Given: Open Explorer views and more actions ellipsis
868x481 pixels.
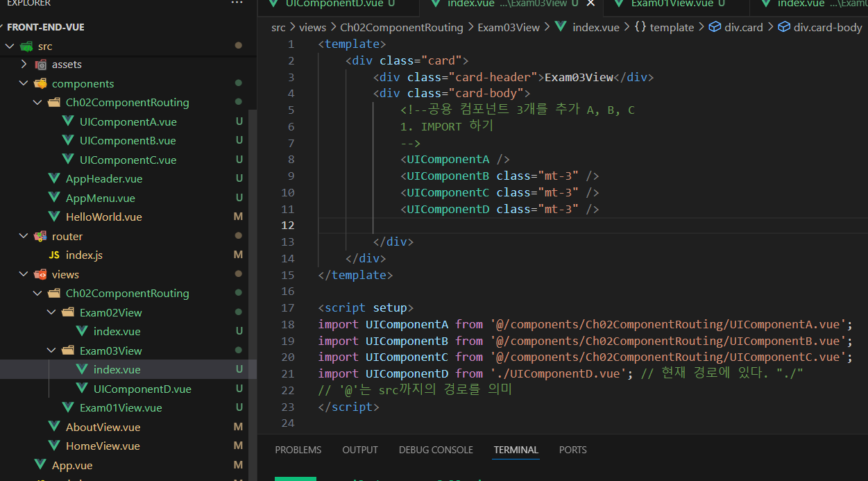Looking at the screenshot, I should [x=238, y=3].
